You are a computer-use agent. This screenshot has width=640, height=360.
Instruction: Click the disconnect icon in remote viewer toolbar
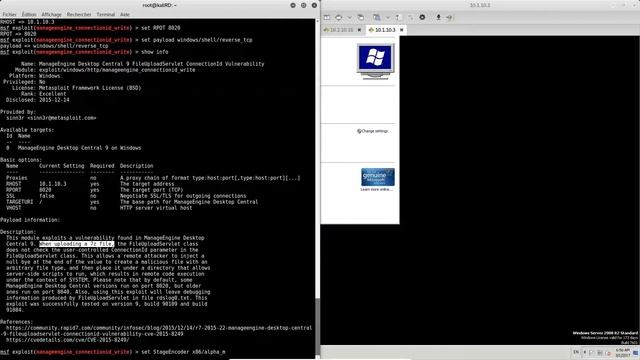(450, 17)
